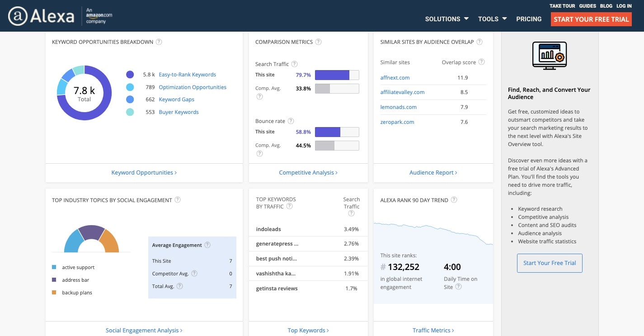This screenshot has height=336, width=644.
Task: Click the indoleads keyword row
Action: (x=308, y=229)
